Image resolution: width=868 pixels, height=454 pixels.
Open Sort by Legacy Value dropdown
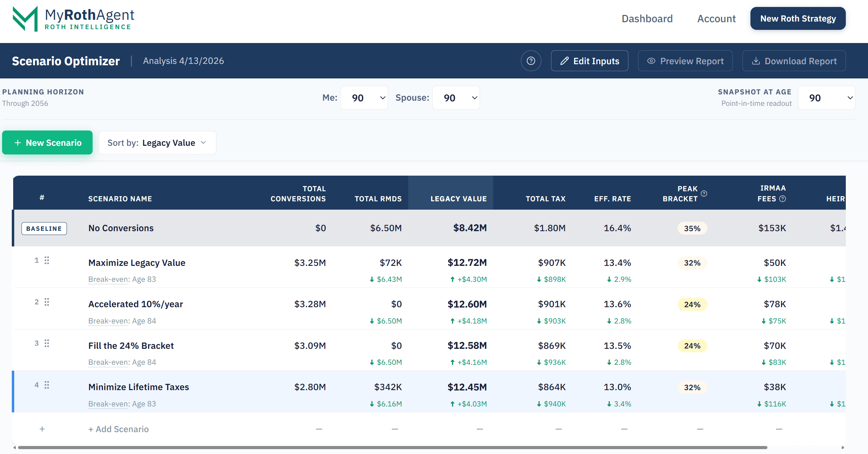157,143
